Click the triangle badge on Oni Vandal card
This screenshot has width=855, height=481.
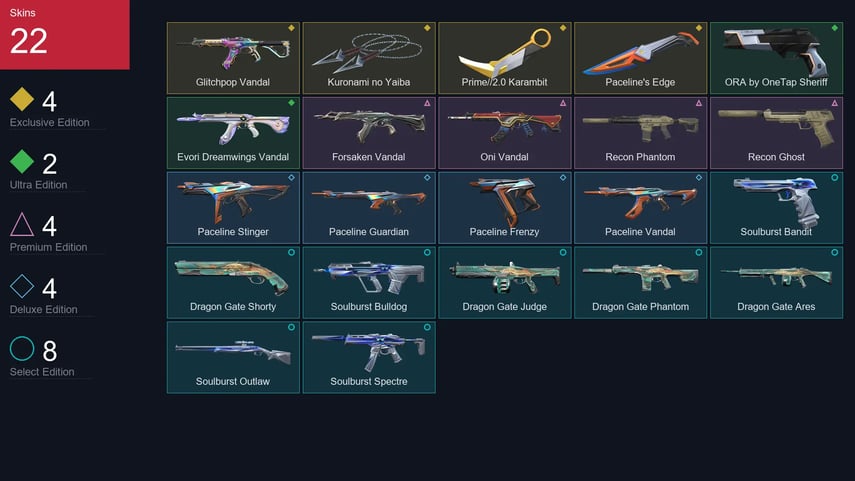click(563, 103)
